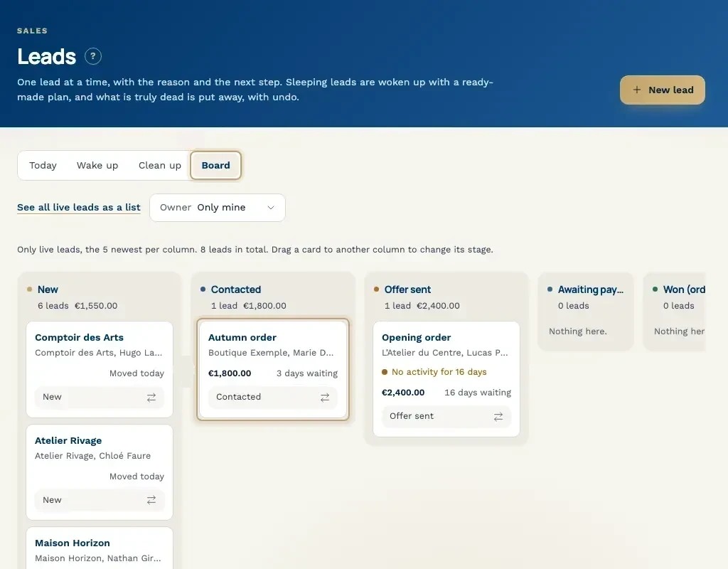The image size is (728, 569).
Task: Click 'Maison Horizon, Nathan Gir...' subtitle
Action: (98, 558)
